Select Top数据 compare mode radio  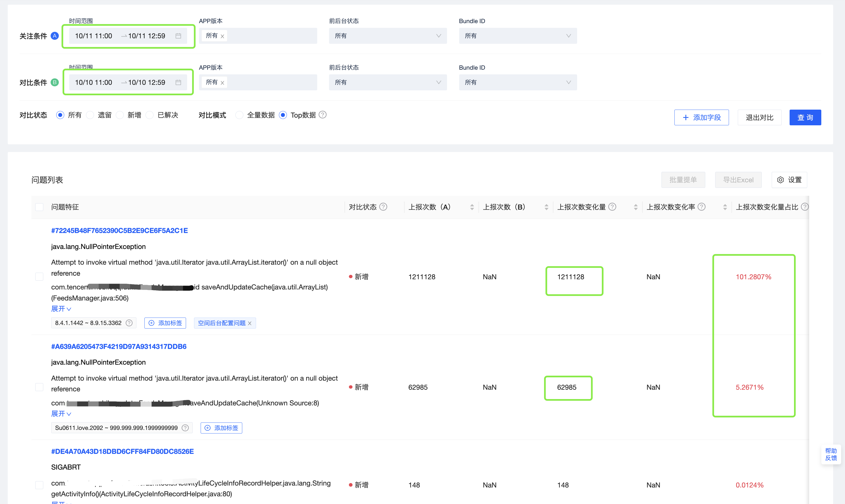283,115
